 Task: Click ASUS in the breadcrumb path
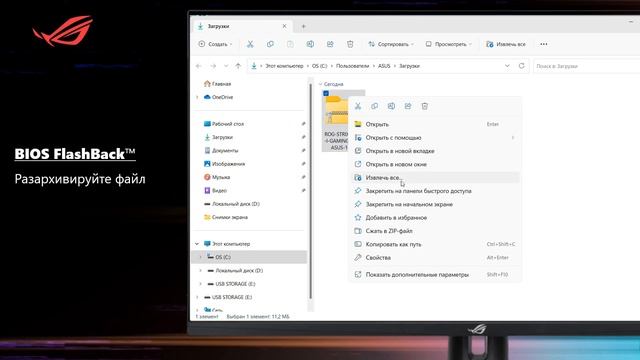click(x=384, y=66)
